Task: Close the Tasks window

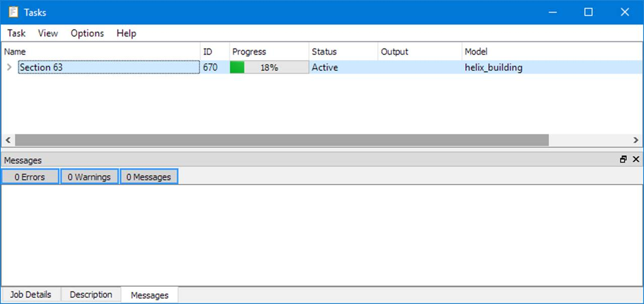Action: pos(625,12)
